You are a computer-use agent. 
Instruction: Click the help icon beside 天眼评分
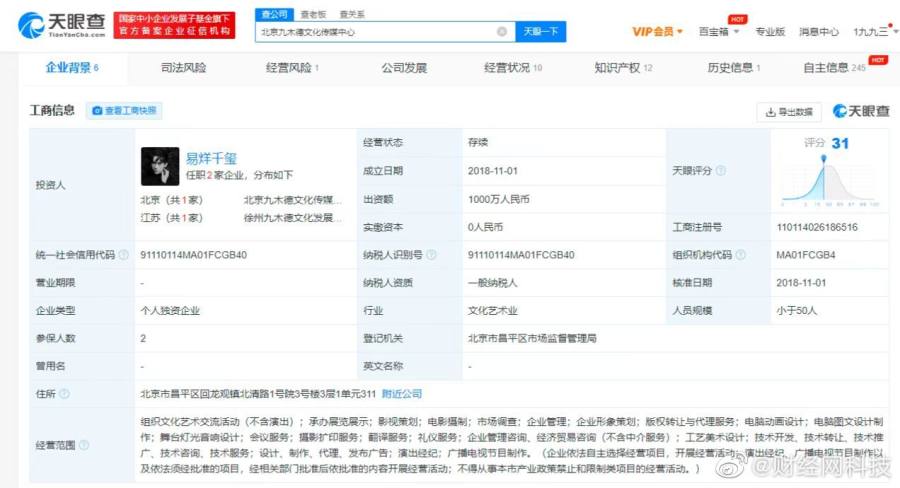722,171
